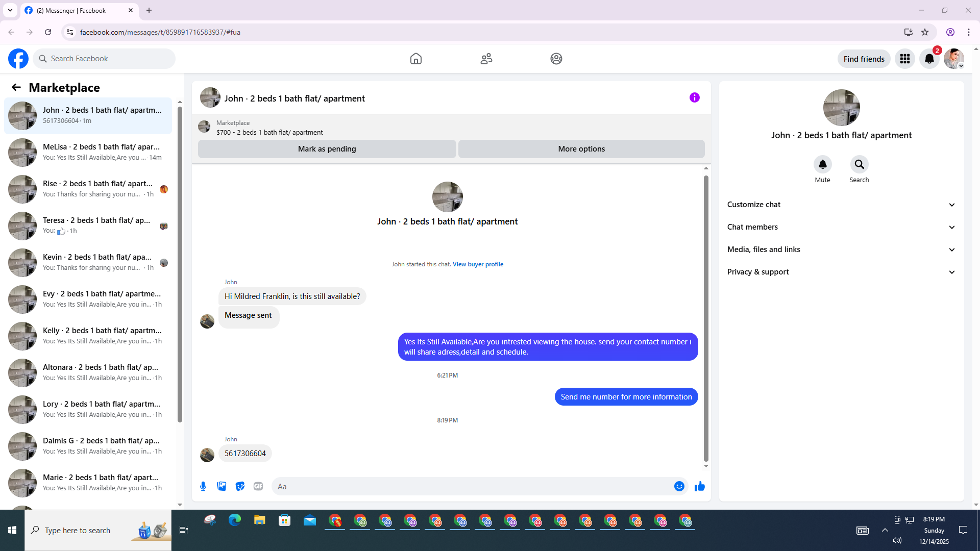Image resolution: width=980 pixels, height=551 pixels.
Task: Open conversation information purple icon
Action: click(x=694, y=97)
